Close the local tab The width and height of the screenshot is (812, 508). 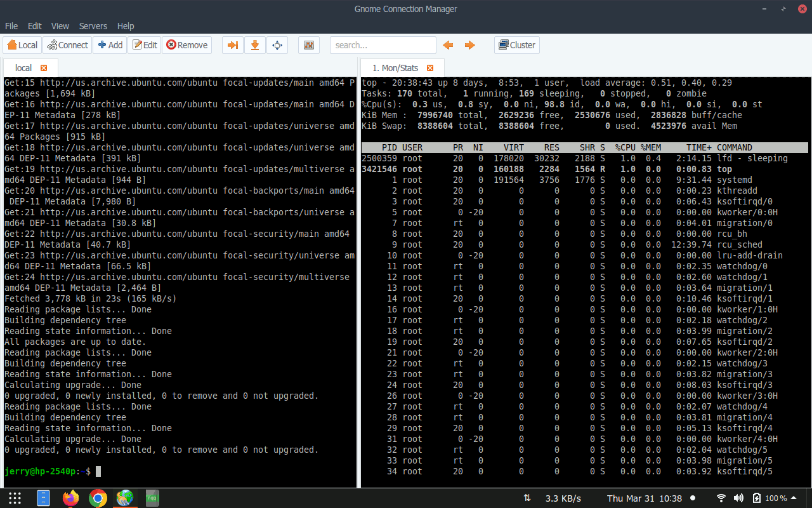[44, 68]
